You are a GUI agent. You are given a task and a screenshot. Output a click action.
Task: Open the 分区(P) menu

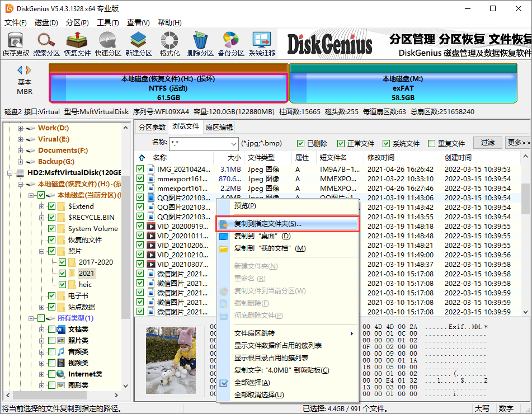click(77, 23)
